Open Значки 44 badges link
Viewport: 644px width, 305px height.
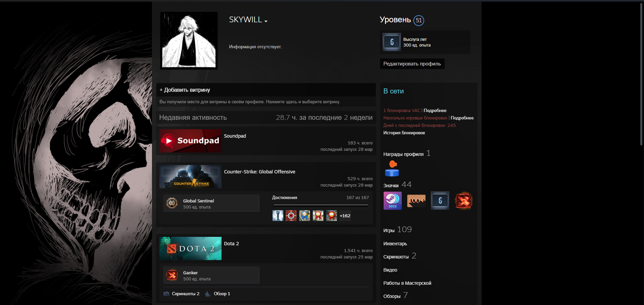tap(397, 185)
